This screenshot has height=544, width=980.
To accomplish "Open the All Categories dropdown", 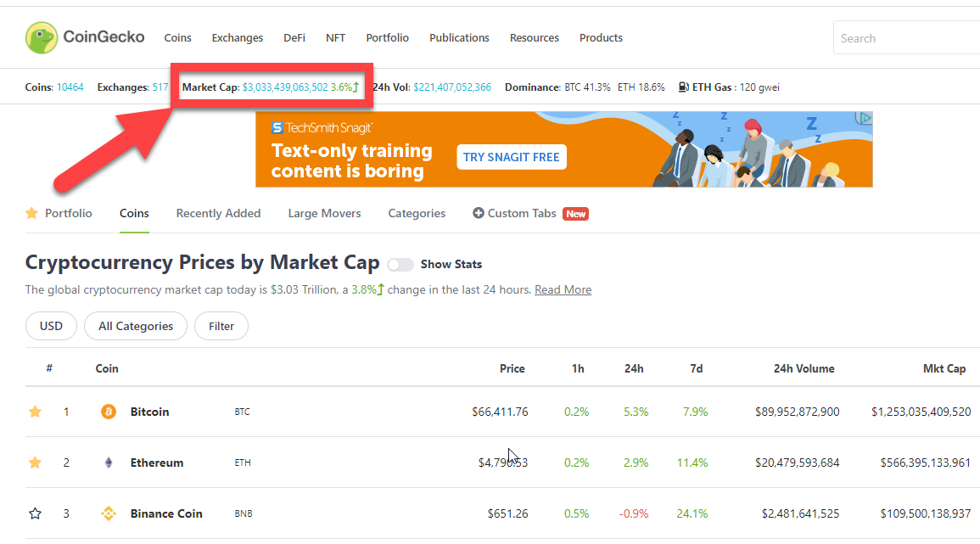I will pyautogui.click(x=136, y=326).
